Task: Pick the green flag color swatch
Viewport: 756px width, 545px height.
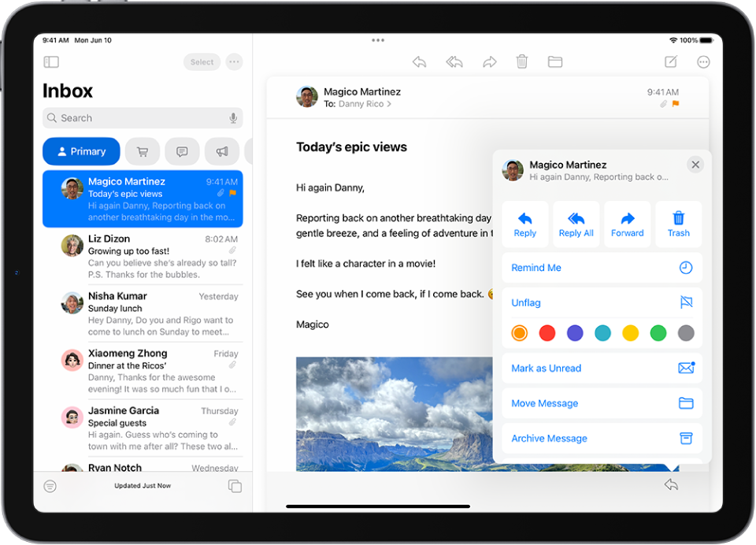Action: 658,333
